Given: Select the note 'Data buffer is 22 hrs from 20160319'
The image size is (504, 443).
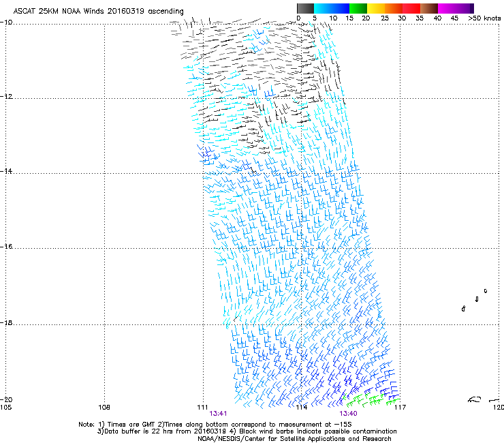Looking at the screenshot, I should tap(166, 431).
